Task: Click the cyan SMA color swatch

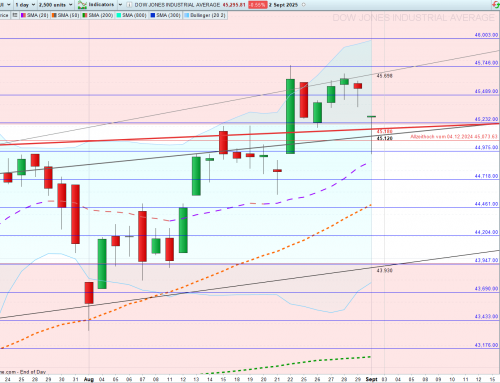Action: pos(119,15)
